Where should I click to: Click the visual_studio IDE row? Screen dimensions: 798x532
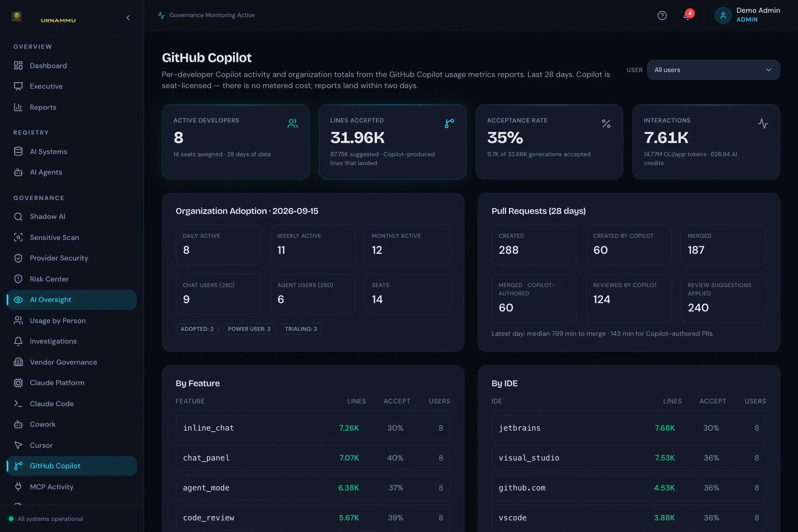click(629, 458)
